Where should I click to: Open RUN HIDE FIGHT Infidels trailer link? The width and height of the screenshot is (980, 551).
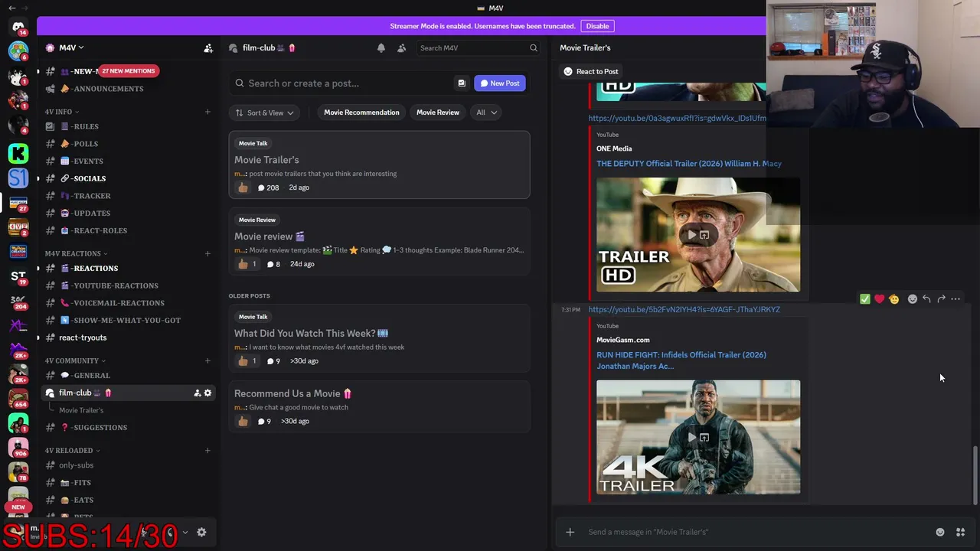[681, 360]
